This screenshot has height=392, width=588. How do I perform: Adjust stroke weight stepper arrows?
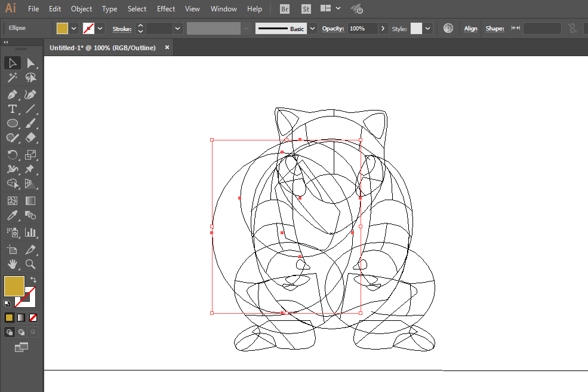[x=140, y=29]
